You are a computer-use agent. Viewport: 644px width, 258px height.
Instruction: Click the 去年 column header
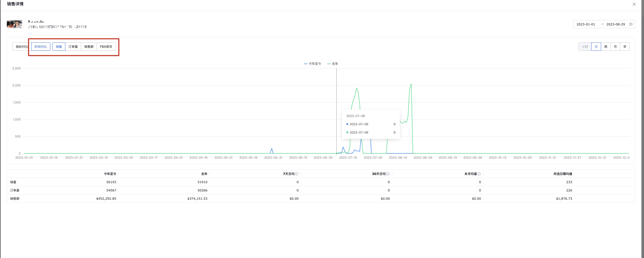point(204,174)
